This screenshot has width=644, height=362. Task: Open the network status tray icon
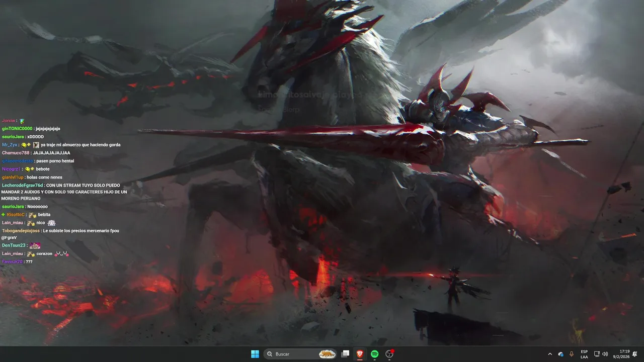pos(597,354)
